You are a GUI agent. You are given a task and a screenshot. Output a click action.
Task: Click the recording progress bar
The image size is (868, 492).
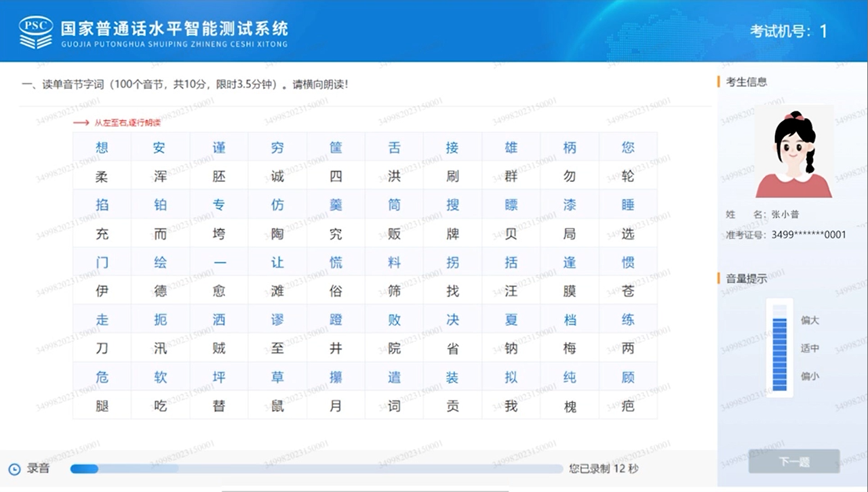tap(316, 469)
